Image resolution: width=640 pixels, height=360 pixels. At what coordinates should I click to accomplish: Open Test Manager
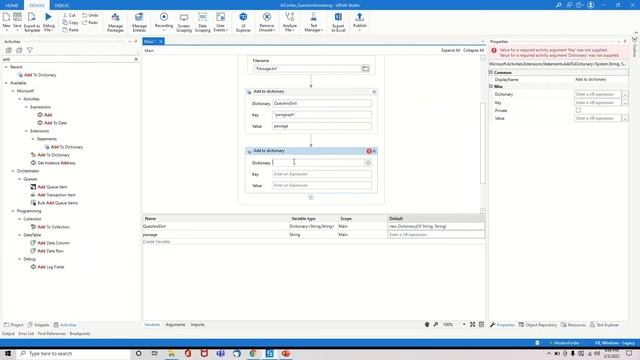coord(313,22)
